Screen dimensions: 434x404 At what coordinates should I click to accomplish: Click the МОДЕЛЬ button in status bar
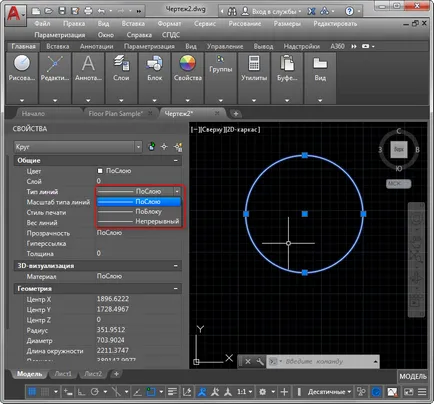413,377
